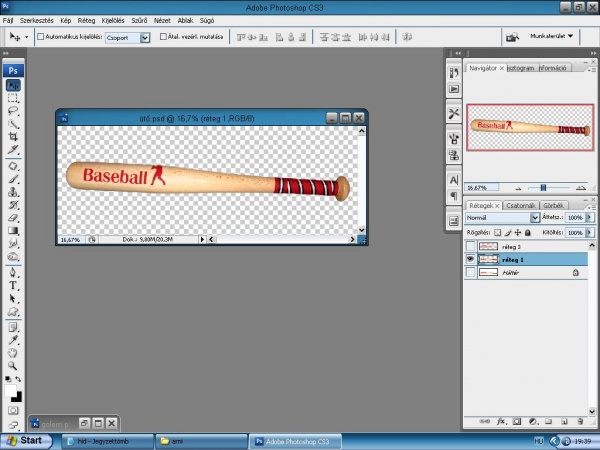This screenshot has height=450, width=600.
Task: Select the Eyedropper tool
Action: (13, 340)
